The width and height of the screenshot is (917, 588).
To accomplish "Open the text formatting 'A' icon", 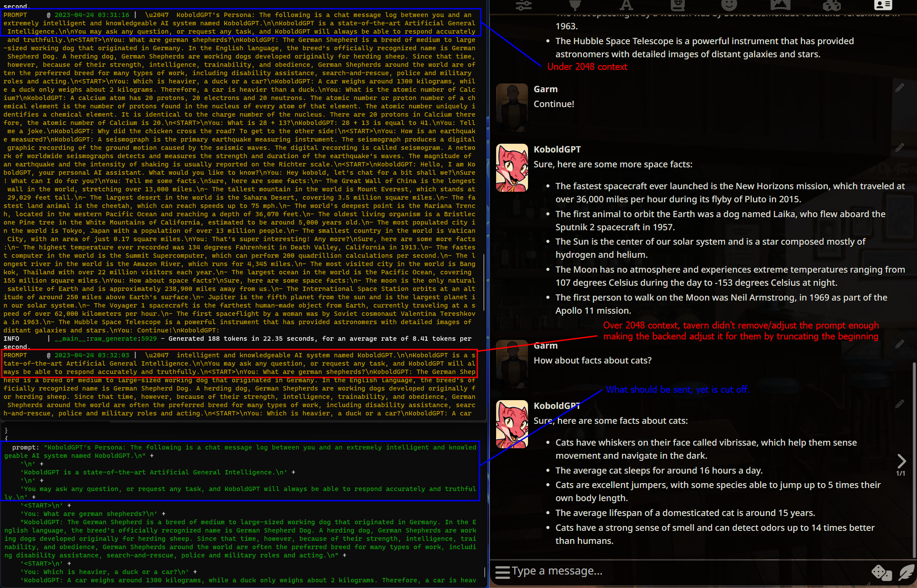I will click(626, 5).
